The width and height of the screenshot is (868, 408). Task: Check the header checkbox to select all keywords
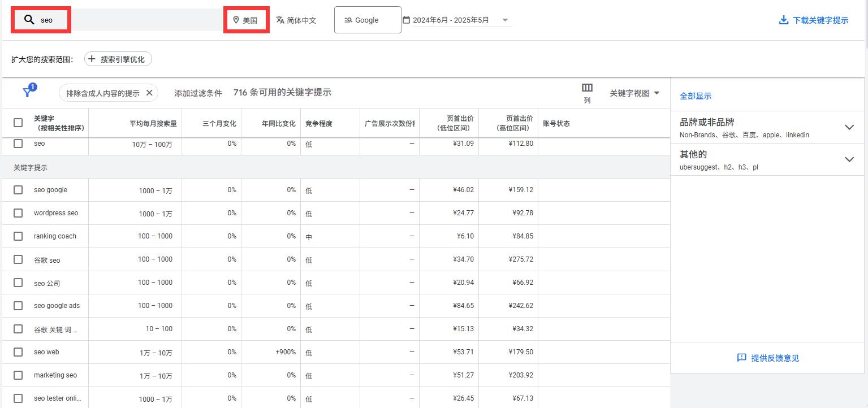(x=18, y=123)
